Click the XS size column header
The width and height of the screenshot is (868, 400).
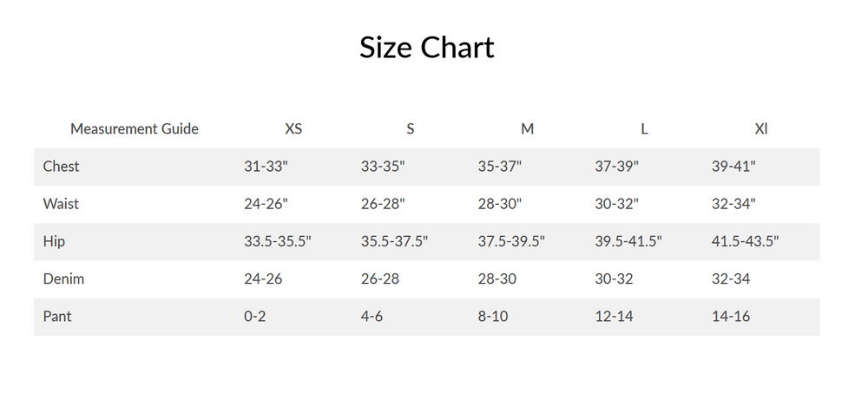pyautogui.click(x=293, y=129)
